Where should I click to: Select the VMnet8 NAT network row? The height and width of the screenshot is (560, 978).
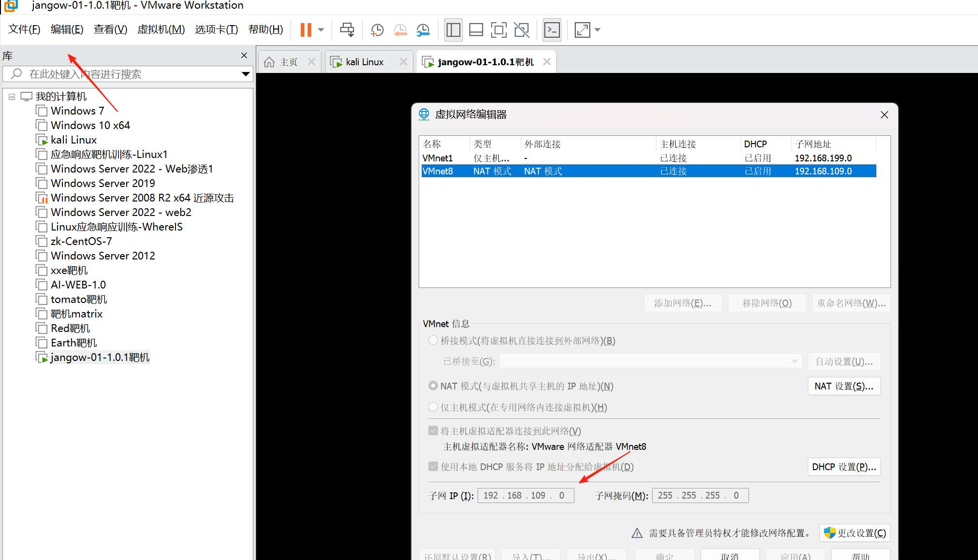coord(649,171)
